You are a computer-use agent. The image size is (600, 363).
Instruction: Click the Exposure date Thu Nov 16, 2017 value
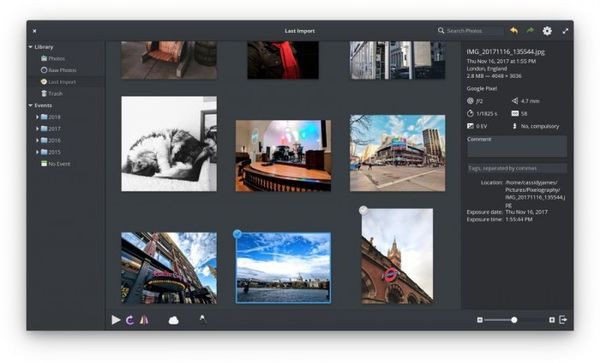(527, 212)
